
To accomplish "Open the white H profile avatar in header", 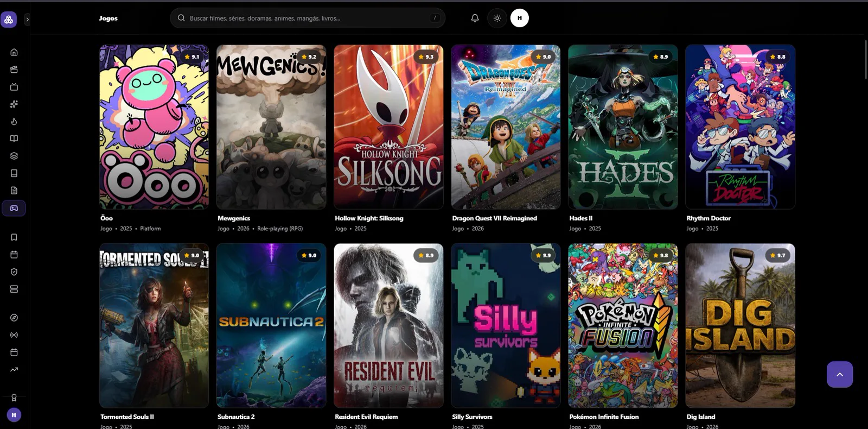I will point(520,18).
